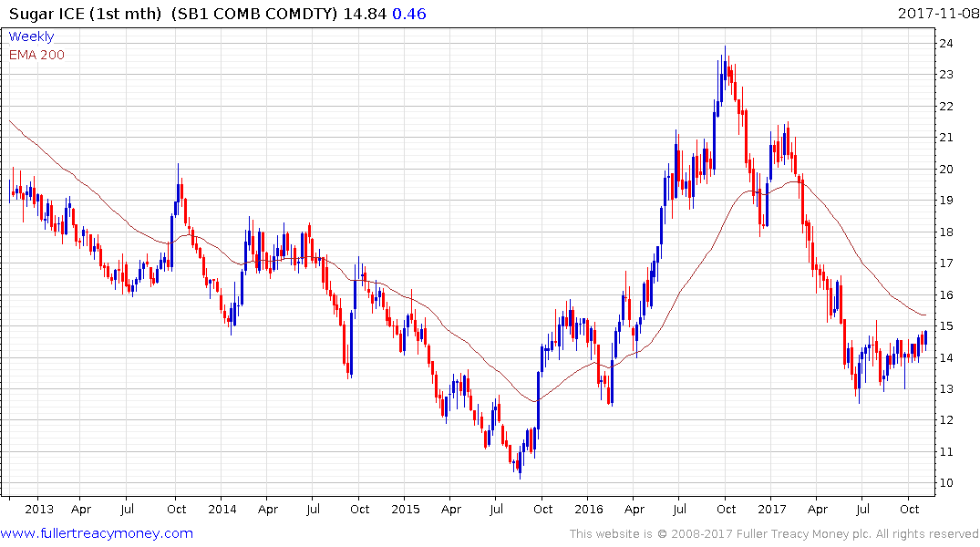Click the blue change value 0.46
The height and width of the screenshot is (547, 980).
(409, 14)
